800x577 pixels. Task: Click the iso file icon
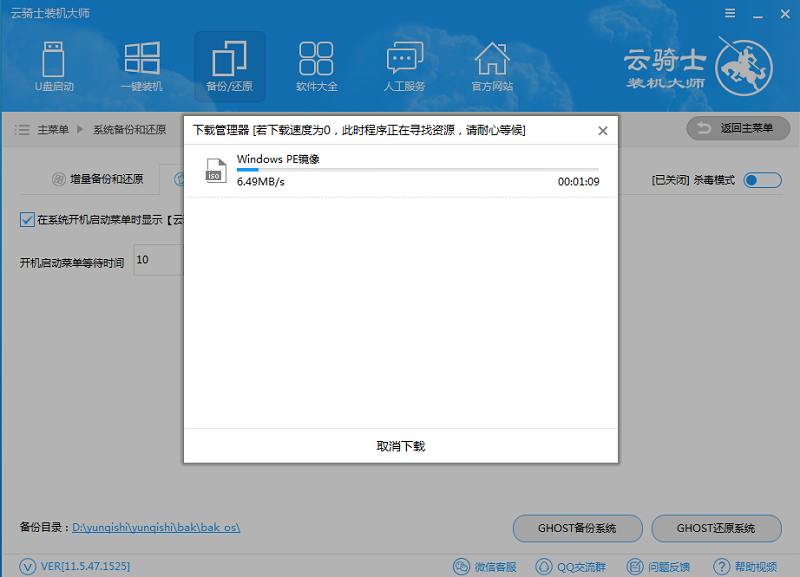[215, 170]
